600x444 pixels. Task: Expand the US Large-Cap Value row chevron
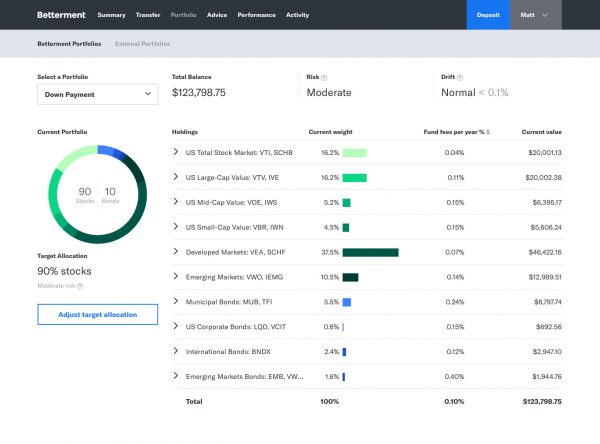(176, 177)
